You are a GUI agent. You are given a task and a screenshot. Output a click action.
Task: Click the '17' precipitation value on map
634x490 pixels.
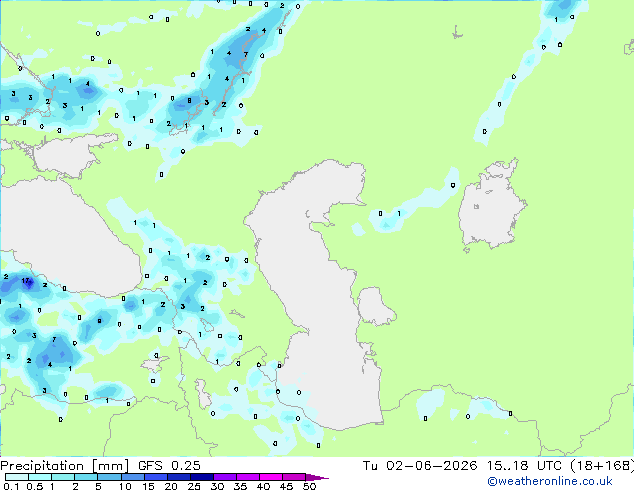coord(25,281)
